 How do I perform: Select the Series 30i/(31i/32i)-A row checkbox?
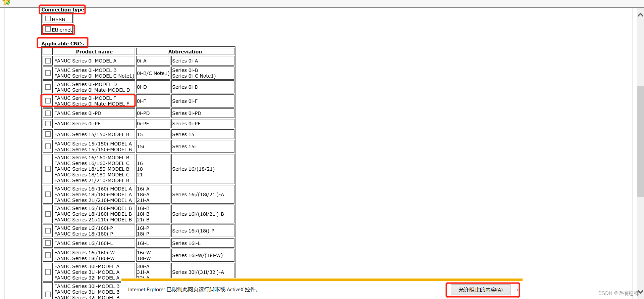pyautogui.click(x=48, y=272)
